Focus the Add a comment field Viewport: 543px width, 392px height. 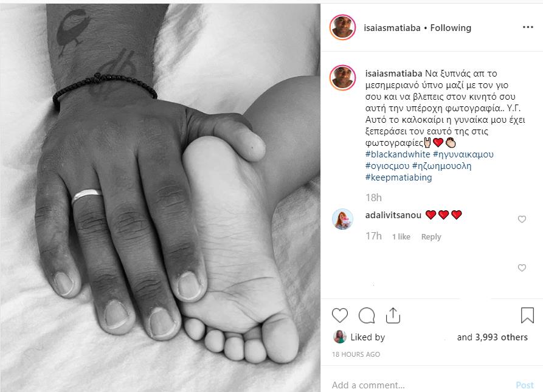[x=419, y=385]
